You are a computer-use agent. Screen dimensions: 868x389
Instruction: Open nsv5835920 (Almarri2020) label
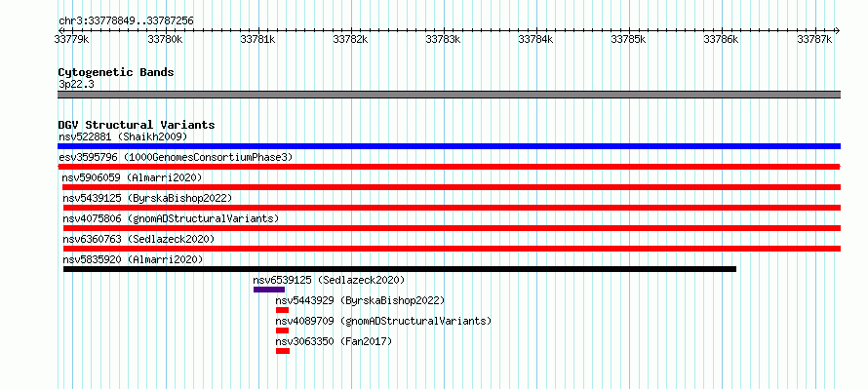(133, 259)
